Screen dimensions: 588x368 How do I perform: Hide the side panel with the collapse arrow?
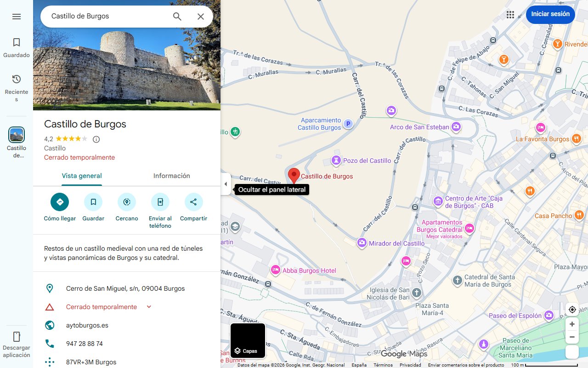pos(226,184)
